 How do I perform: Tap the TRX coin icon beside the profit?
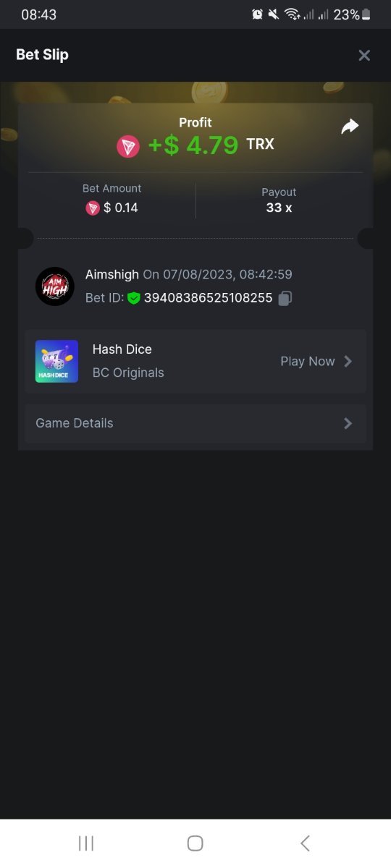pyautogui.click(x=128, y=146)
